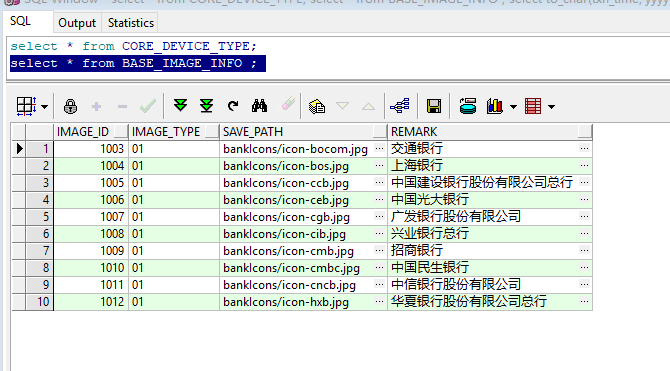Select row 1 via its row header

point(39,149)
